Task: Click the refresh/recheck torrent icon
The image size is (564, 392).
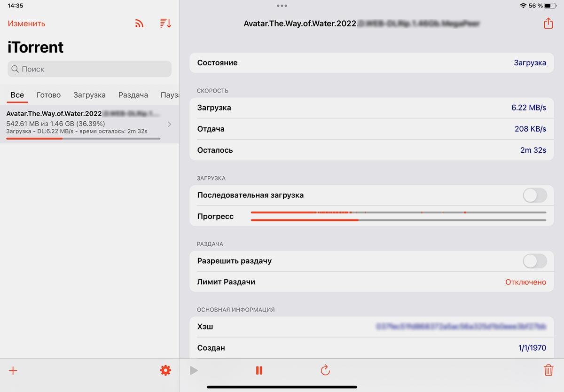Action: click(325, 370)
